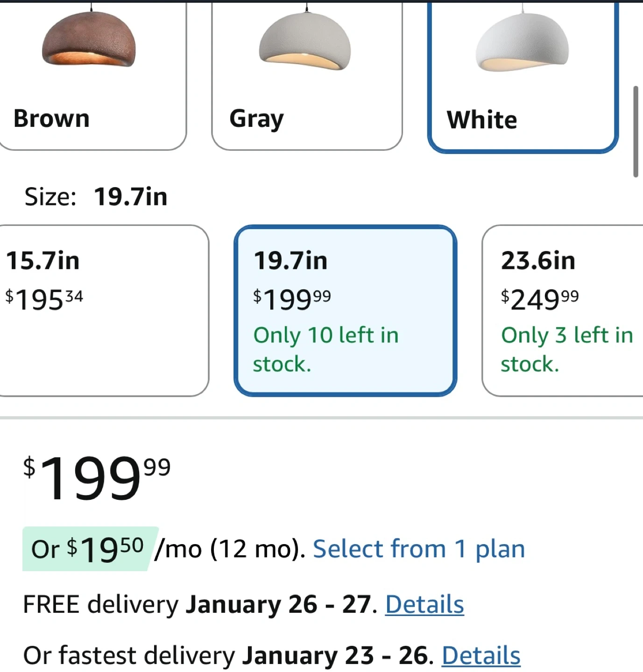Pick the Brown color label
Image resolution: width=643 pixels, height=672 pixels.
pos(51,119)
